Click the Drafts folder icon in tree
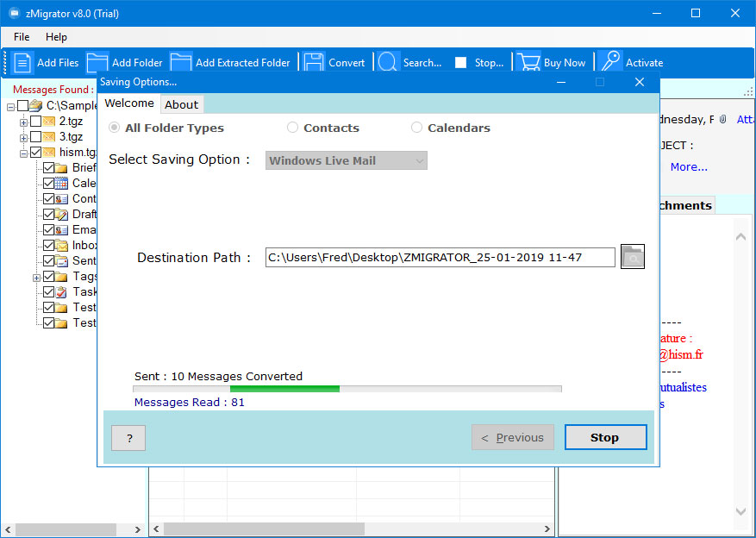 pos(61,214)
